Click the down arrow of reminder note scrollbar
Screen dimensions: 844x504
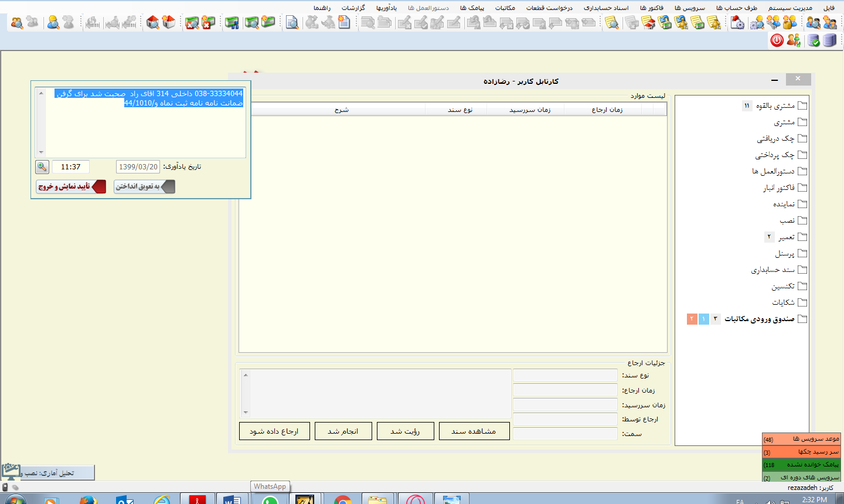[x=41, y=152]
